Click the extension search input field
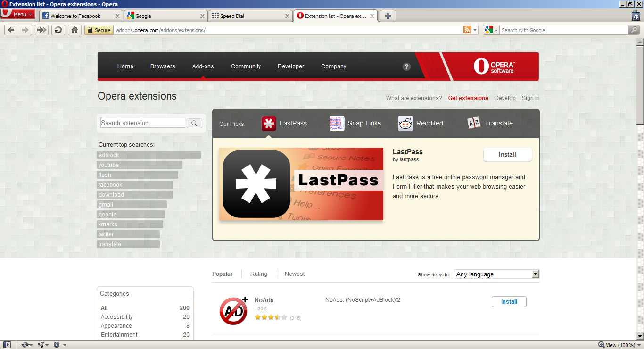Image resolution: width=644 pixels, height=349 pixels. 141,123
